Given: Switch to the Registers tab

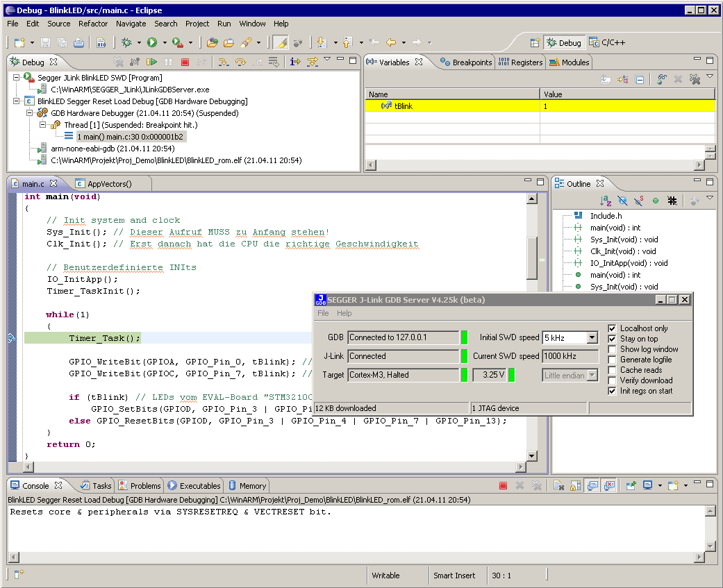Looking at the screenshot, I should 521,62.
